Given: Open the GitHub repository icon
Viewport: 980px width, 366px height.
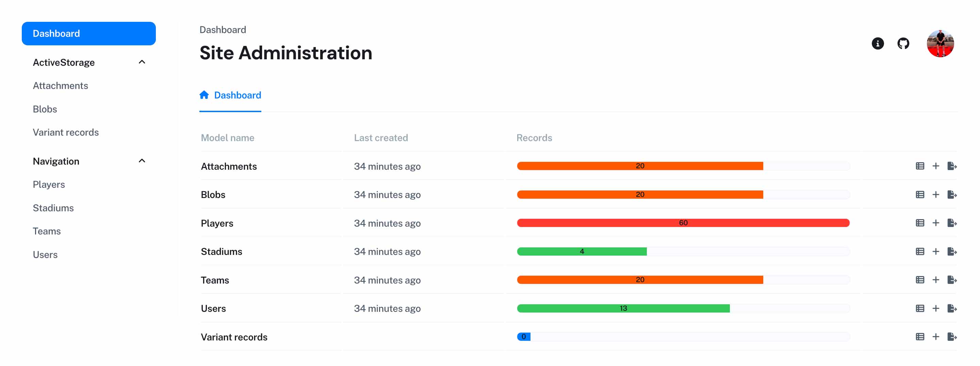Looking at the screenshot, I should coord(903,43).
